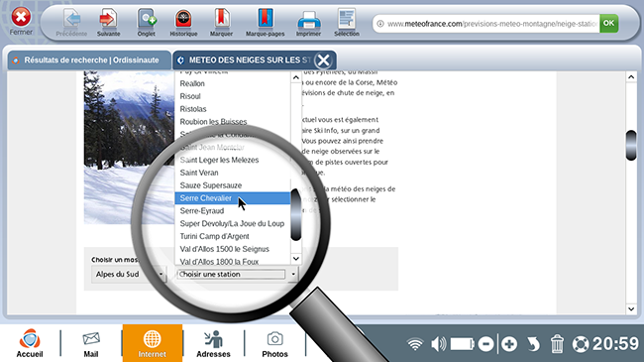Click station list scroll down arrow
This screenshot has width=644, height=362.
296,259
